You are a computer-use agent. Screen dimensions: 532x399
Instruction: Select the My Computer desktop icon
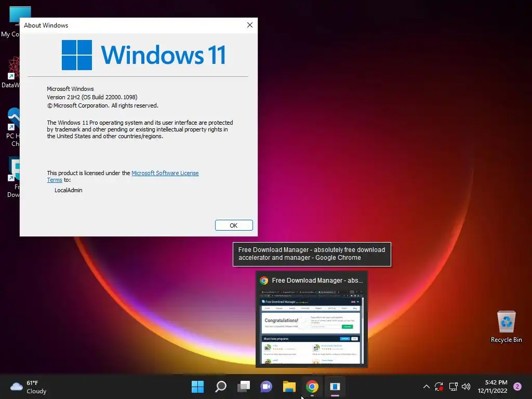10,22
